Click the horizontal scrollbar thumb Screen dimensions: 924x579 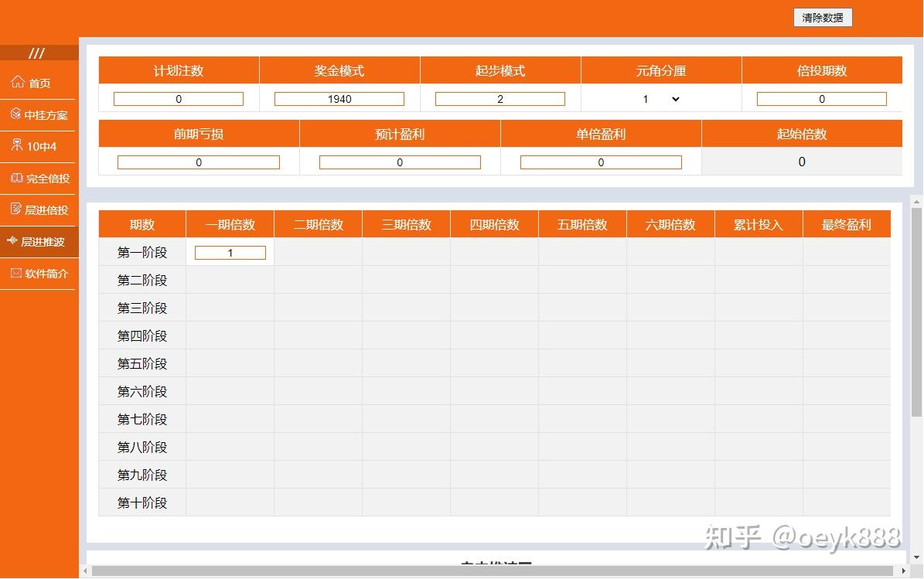coord(492,570)
